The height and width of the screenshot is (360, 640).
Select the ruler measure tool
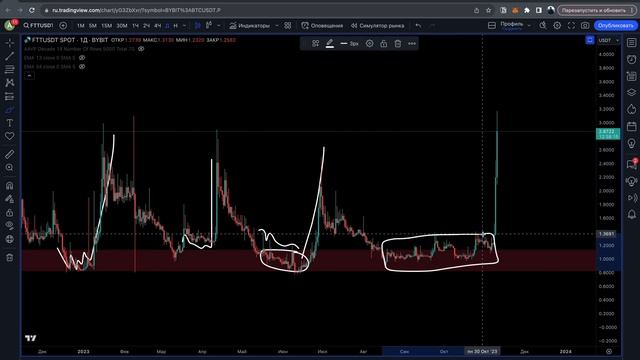coord(9,154)
